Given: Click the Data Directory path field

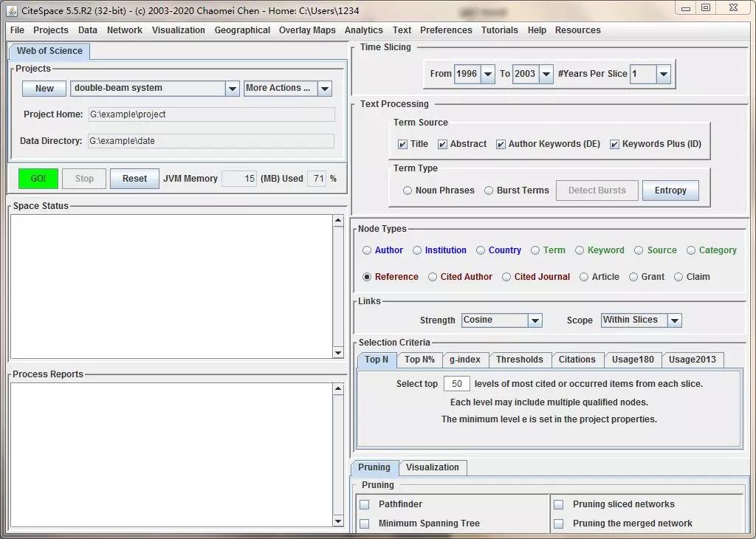Looking at the screenshot, I should pos(210,141).
